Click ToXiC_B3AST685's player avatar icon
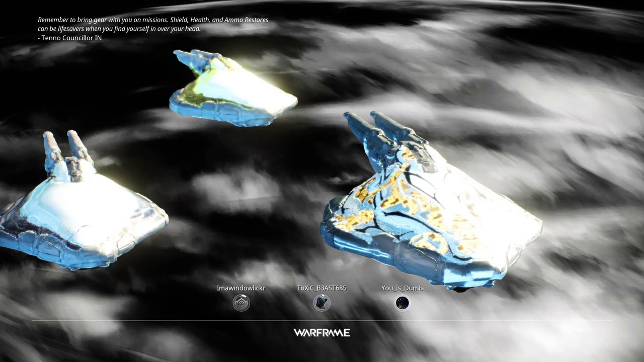 click(x=321, y=303)
